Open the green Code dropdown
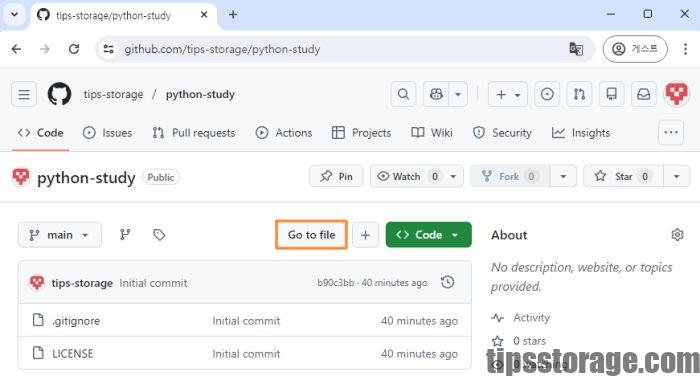The height and width of the screenshot is (376, 700). 429,235
